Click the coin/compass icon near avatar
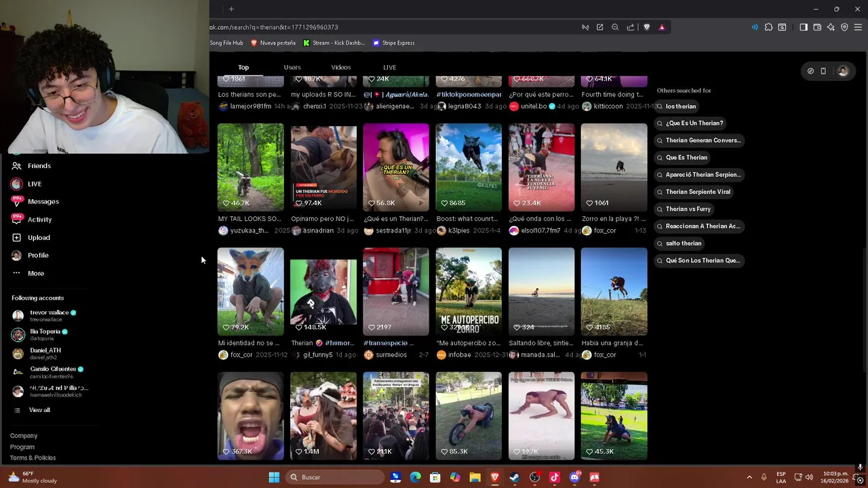This screenshot has width=868, height=488. (810, 71)
